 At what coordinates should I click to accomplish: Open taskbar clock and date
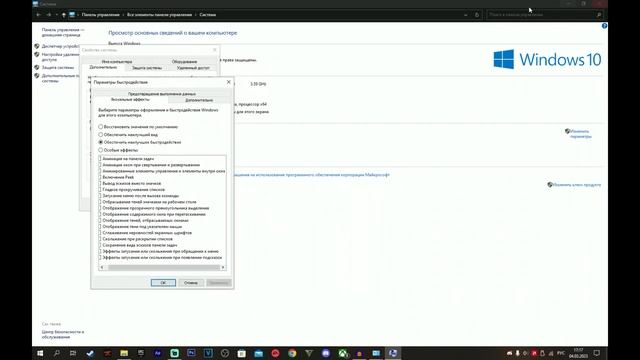tap(578, 353)
